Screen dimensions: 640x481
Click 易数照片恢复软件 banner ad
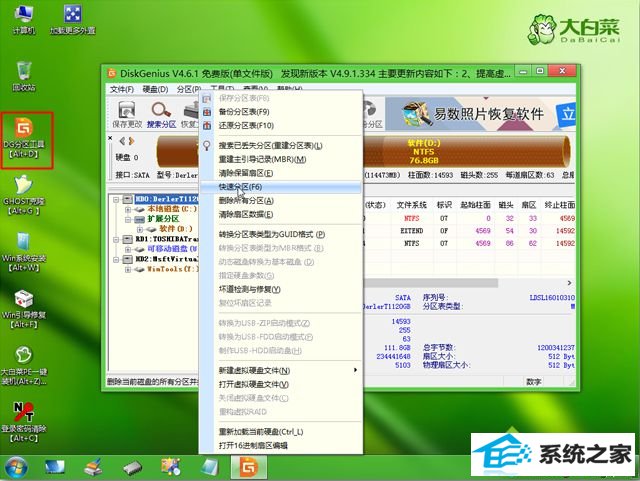[x=480, y=114]
